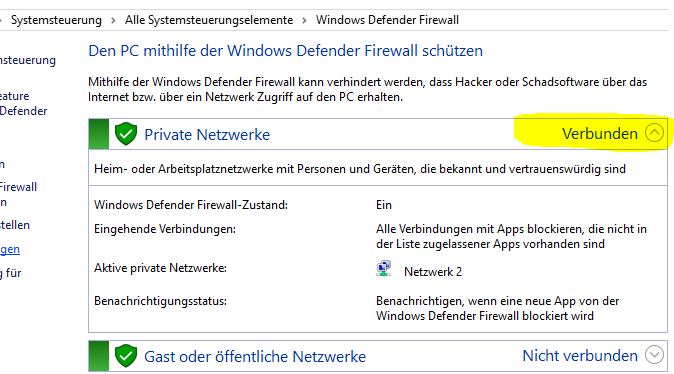Viewport: 674px width, 374px height.
Task: Open the sidebar link ending in 'Firewall'
Action: 18,187
